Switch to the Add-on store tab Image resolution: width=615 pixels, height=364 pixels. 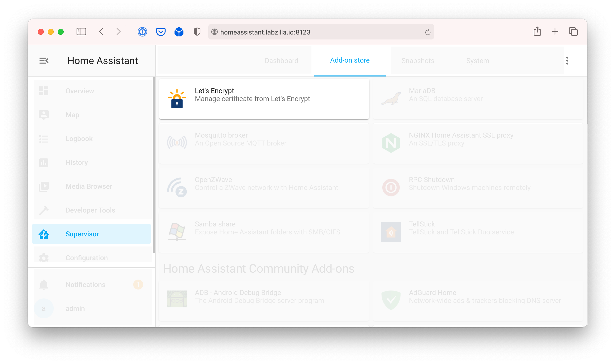pos(350,60)
